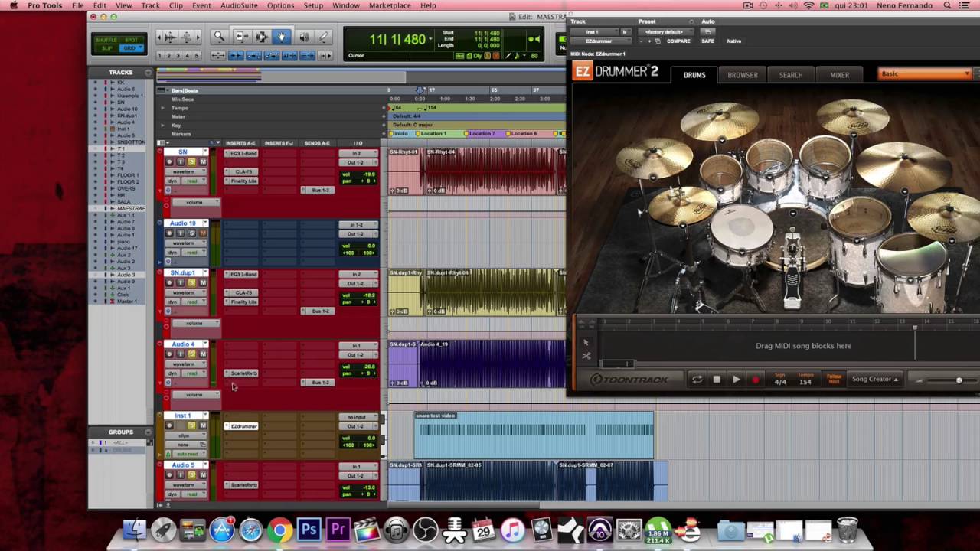
Task: Enable Shuffle edit mode
Action: pyautogui.click(x=106, y=40)
